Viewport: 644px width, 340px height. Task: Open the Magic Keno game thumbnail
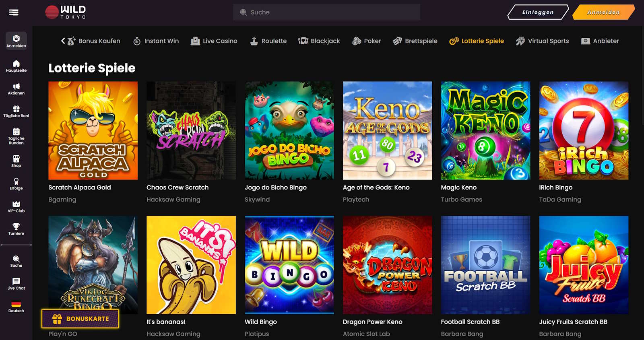click(485, 131)
